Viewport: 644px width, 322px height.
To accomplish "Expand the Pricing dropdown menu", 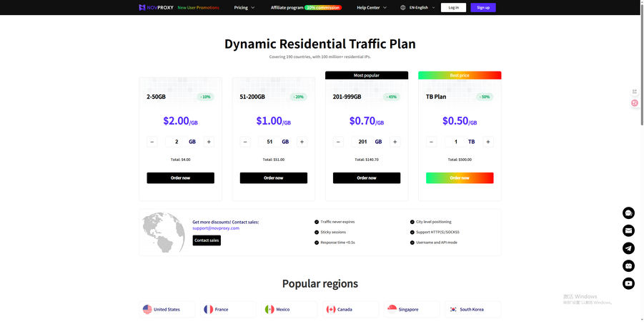I will [244, 8].
